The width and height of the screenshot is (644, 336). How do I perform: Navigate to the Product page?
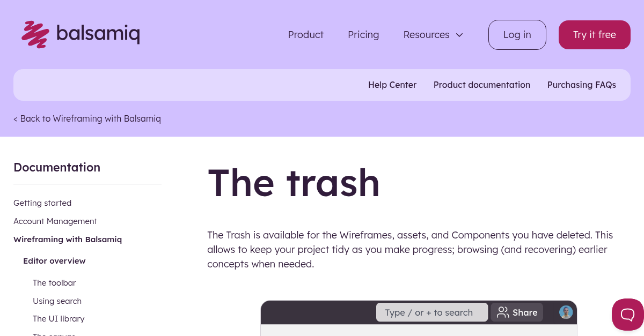(x=305, y=34)
